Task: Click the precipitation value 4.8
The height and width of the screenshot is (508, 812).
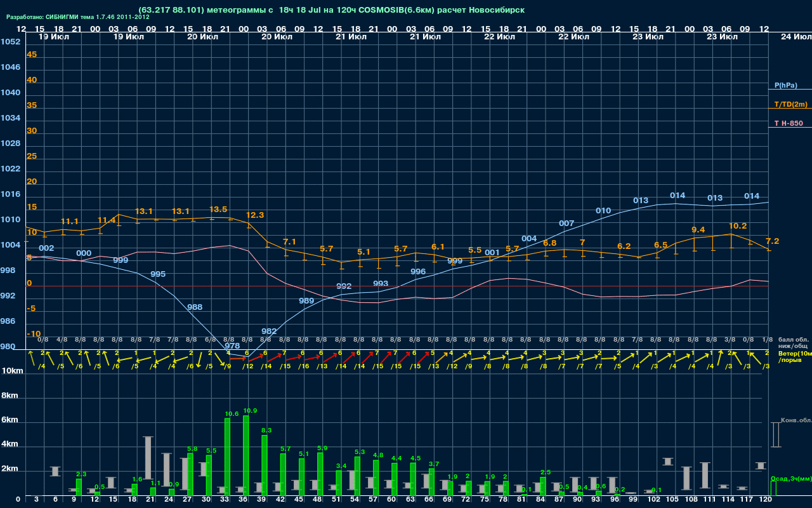Action: pyautogui.click(x=378, y=455)
